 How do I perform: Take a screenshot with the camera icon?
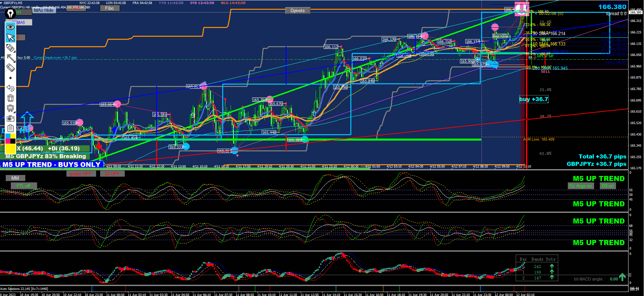coord(10,118)
